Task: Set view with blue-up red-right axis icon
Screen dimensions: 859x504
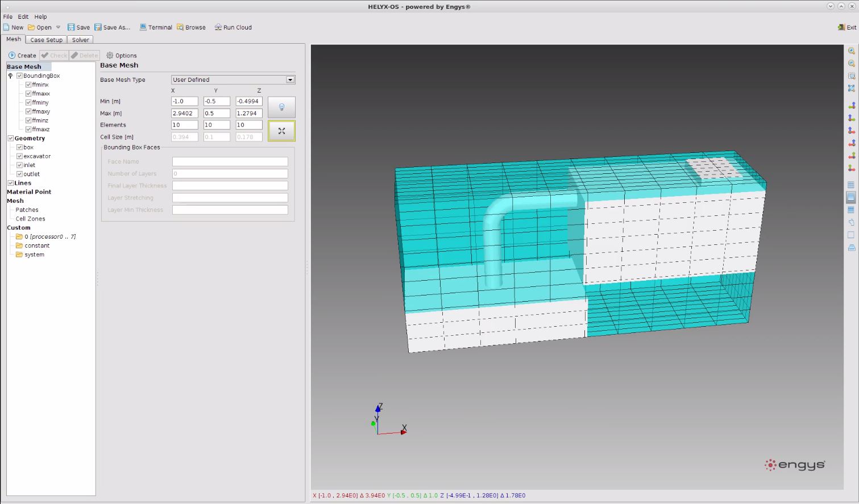Action: (x=851, y=131)
